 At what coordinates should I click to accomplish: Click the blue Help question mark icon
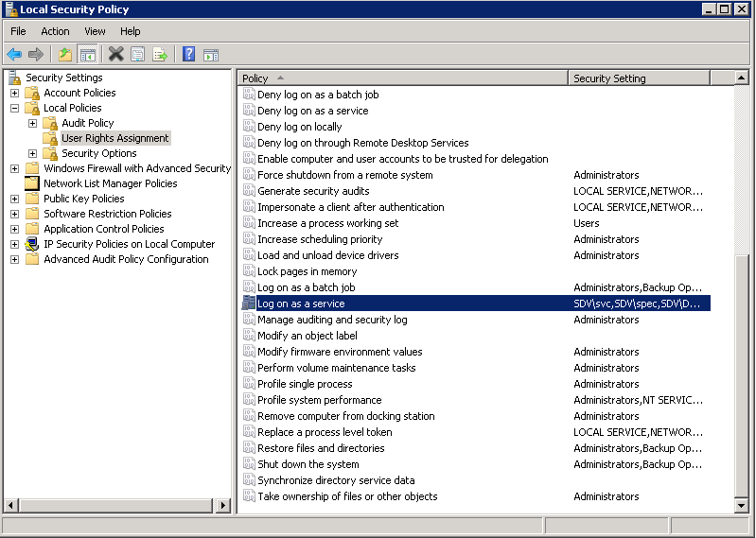click(188, 55)
